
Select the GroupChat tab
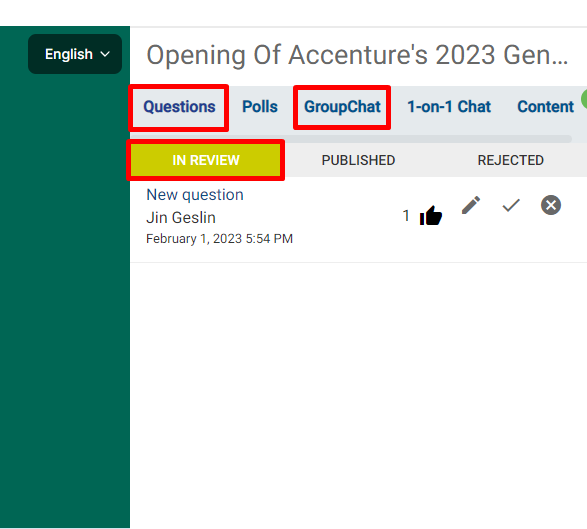coord(342,107)
